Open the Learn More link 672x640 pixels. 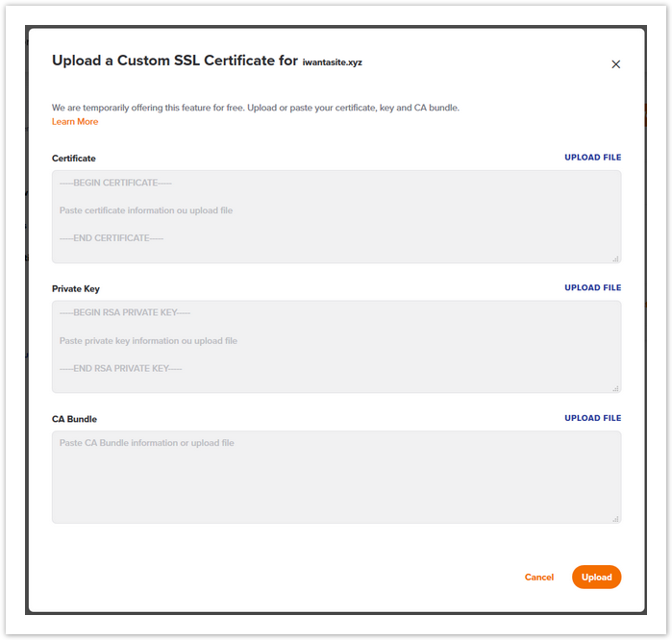point(75,122)
